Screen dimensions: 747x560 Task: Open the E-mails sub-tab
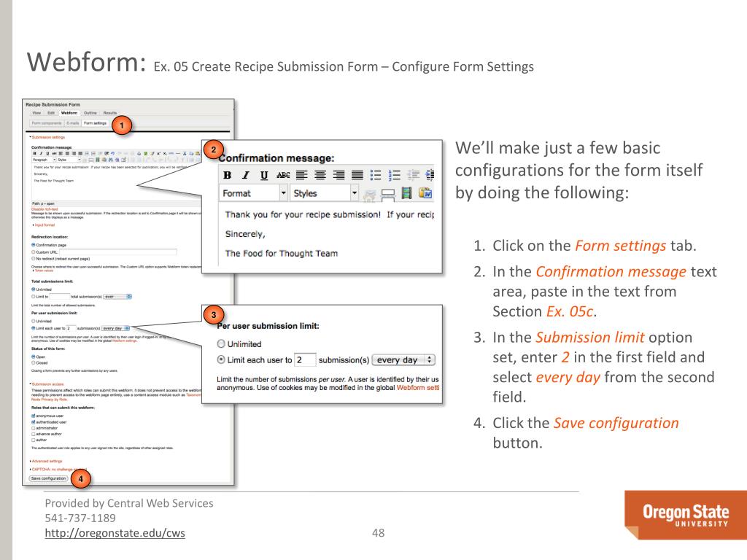tap(72, 122)
